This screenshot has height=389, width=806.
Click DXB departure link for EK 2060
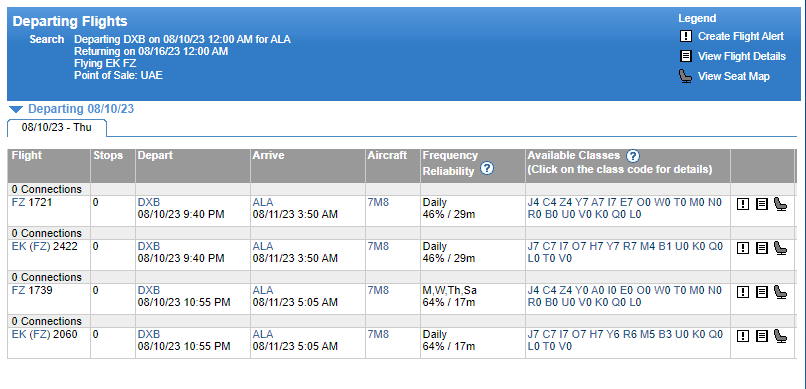point(149,334)
